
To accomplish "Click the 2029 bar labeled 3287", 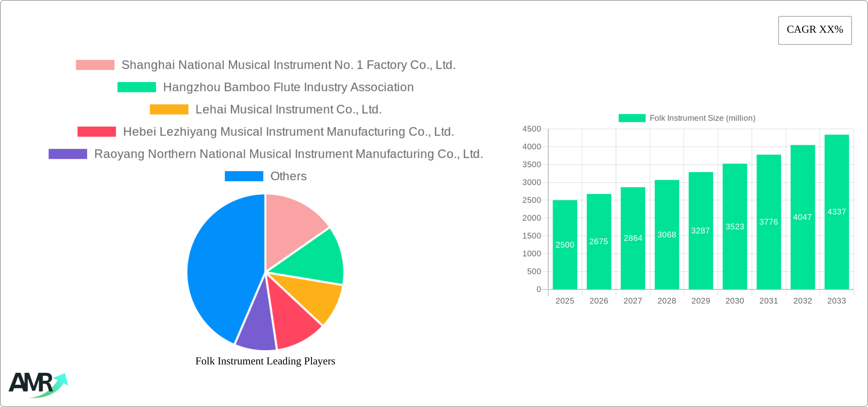I will point(700,231).
